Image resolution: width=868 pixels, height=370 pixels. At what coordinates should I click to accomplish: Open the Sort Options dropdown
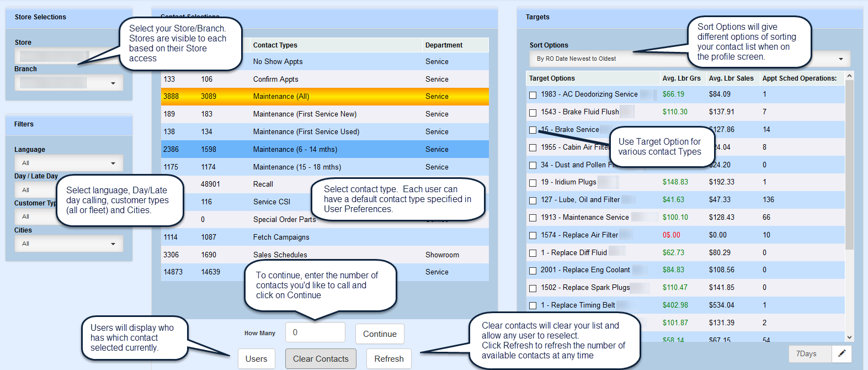[840, 59]
